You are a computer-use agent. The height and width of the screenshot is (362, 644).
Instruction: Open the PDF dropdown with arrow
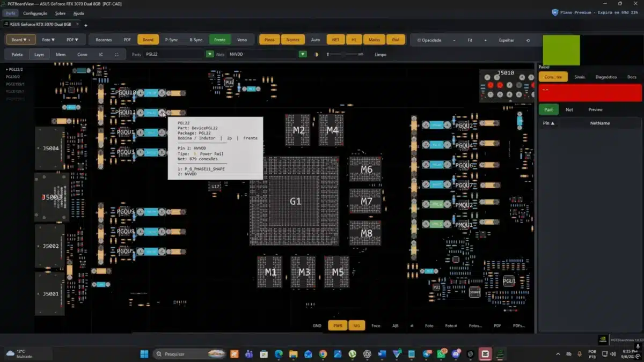click(x=72, y=40)
